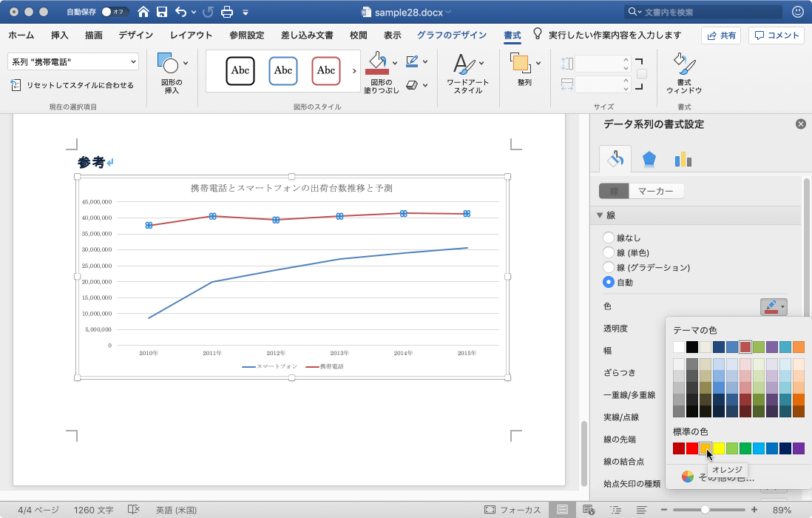Screen dimensions: 812x518
Task: Select the Fill & Line pane tab icon
Action: [615, 159]
